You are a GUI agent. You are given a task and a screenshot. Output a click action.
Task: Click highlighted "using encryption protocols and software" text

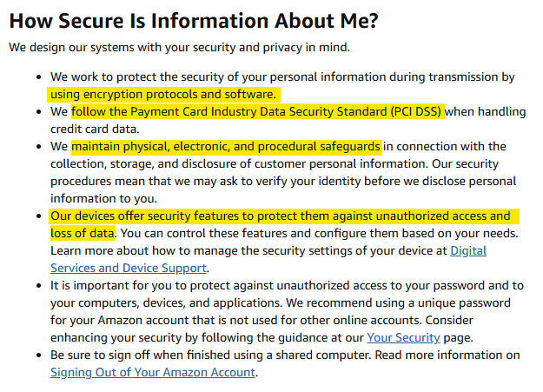tap(163, 94)
